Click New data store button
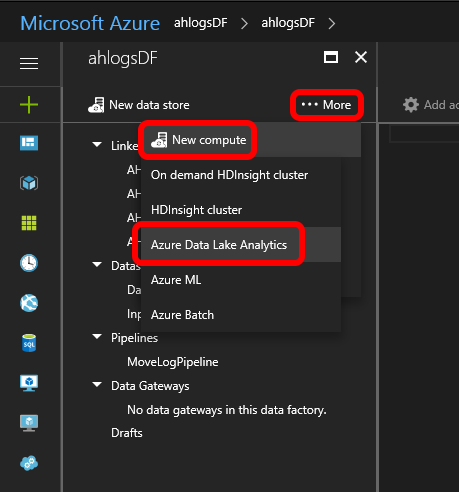This screenshot has width=459, height=492. click(x=139, y=105)
